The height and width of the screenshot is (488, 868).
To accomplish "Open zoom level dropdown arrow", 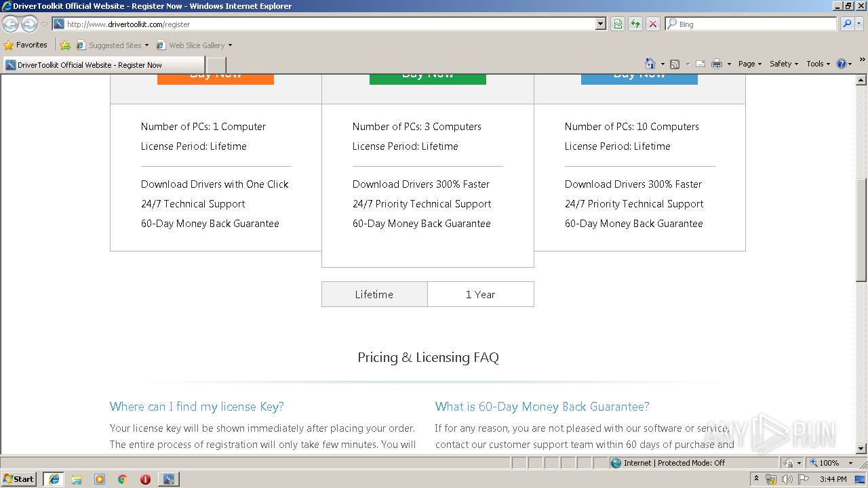I will pos(850,463).
